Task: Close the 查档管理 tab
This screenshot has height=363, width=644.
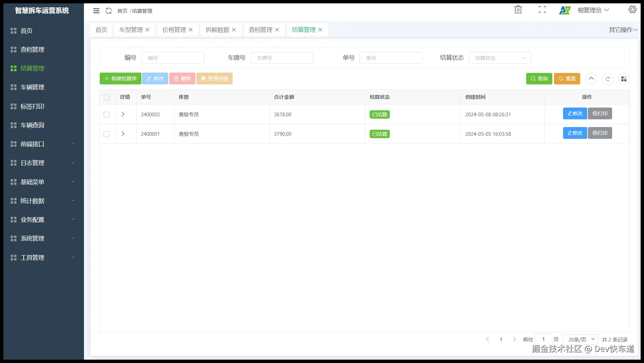Action: click(x=277, y=30)
